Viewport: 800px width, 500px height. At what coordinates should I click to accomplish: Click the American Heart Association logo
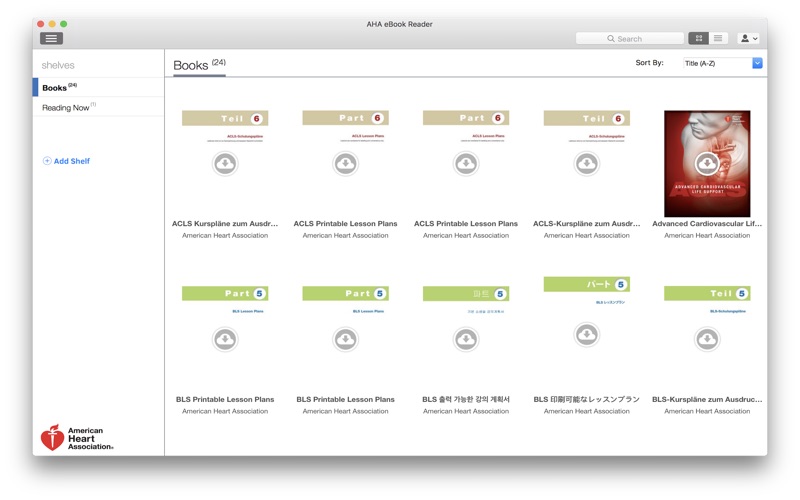click(x=77, y=438)
